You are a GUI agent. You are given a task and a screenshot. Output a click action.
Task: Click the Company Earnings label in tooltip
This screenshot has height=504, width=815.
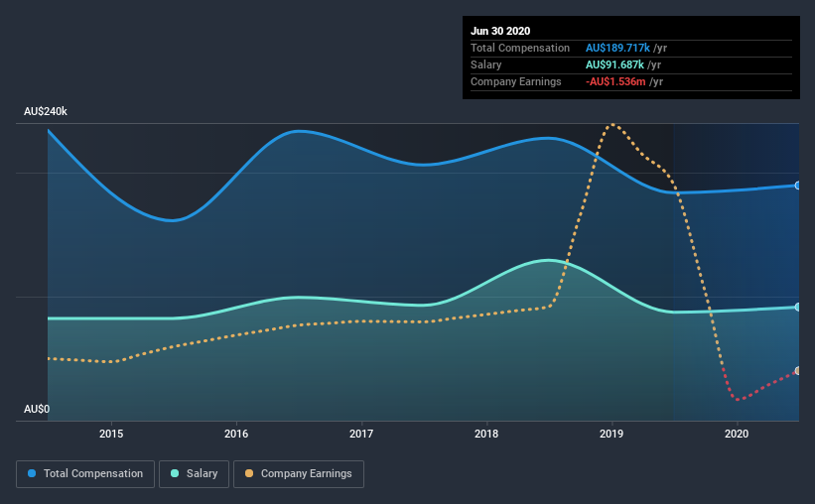click(515, 81)
